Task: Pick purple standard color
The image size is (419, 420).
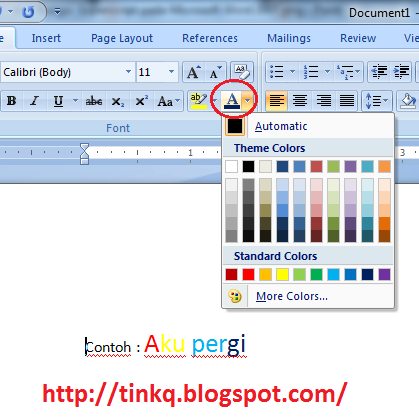Action: click(x=384, y=275)
